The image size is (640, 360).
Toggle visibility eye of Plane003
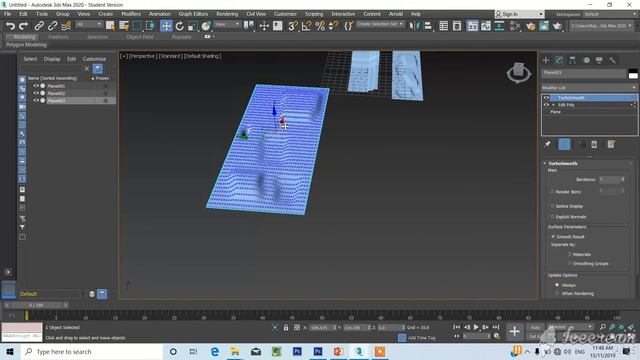[36, 100]
